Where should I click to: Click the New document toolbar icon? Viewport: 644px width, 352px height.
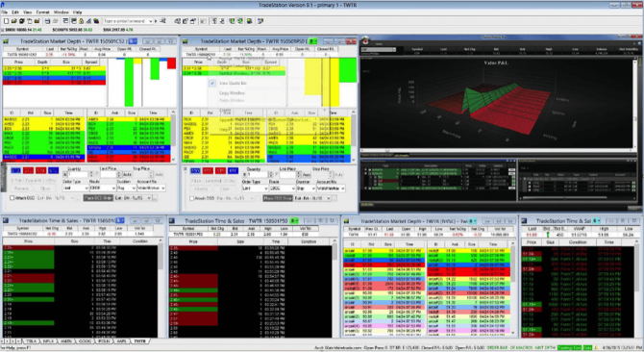(6, 21)
